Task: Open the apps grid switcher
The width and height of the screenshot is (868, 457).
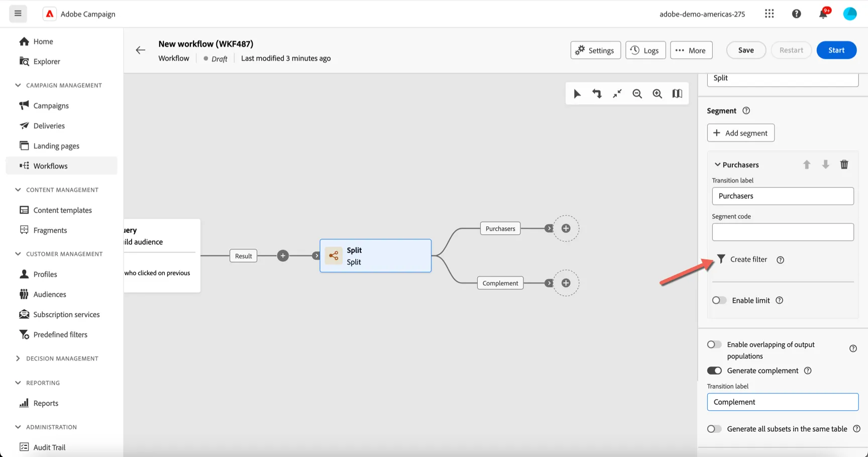Action: click(769, 14)
